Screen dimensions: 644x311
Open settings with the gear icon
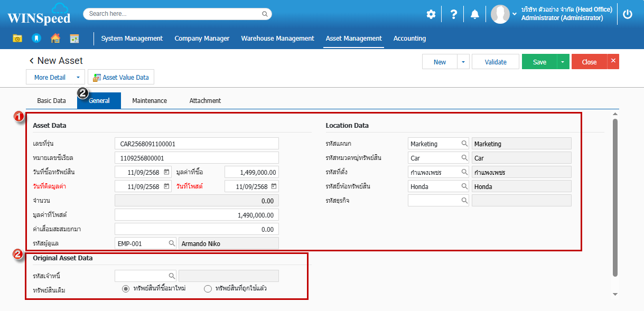431,14
